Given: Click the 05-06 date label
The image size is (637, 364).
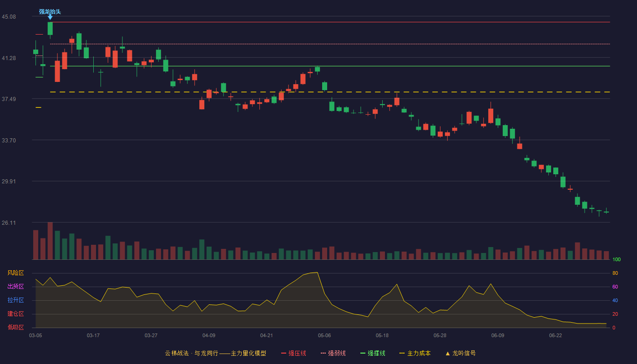Looking at the screenshot, I should [324, 335].
